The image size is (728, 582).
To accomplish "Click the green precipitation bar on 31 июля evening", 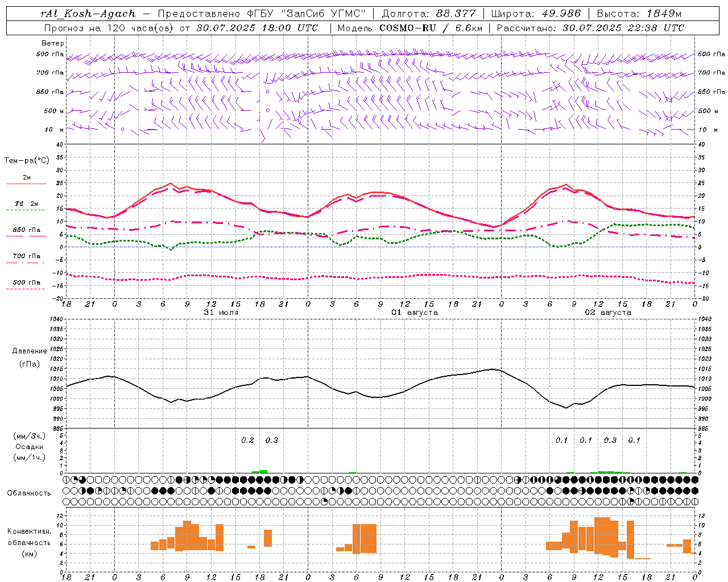I will click(260, 471).
